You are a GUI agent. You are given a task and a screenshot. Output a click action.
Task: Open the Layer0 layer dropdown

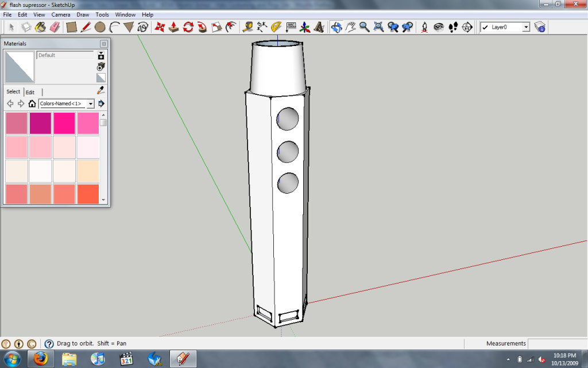525,27
